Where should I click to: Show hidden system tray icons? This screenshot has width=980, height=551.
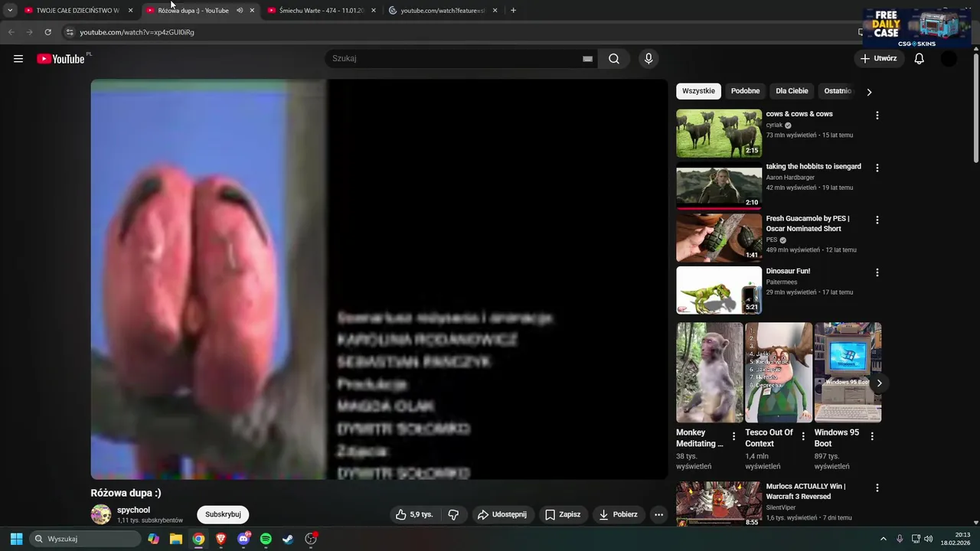(883, 539)
